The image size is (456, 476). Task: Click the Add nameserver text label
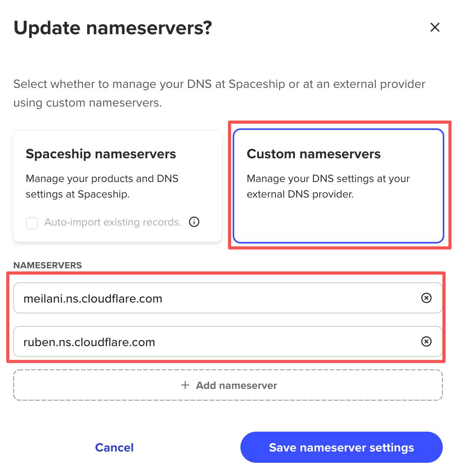(x=236, y=385)
